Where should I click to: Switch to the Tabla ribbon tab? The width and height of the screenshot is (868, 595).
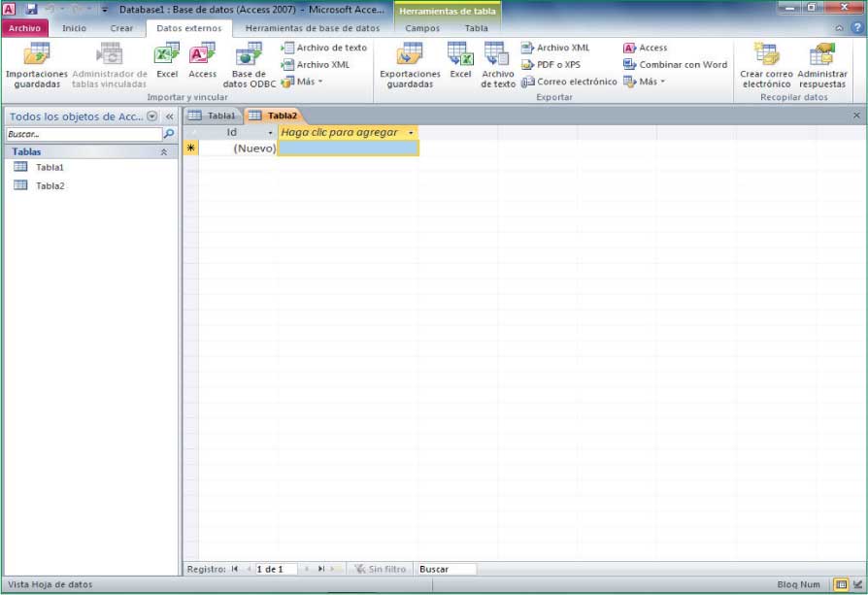[476, 28]
